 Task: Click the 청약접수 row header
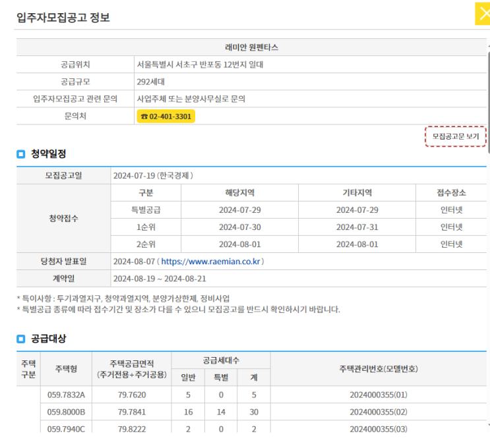pos(63,218)
